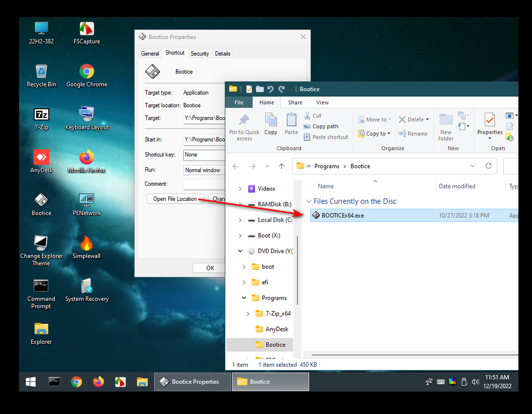
Task: Switch to the Share ribbon tab
Action: (295, 102)
